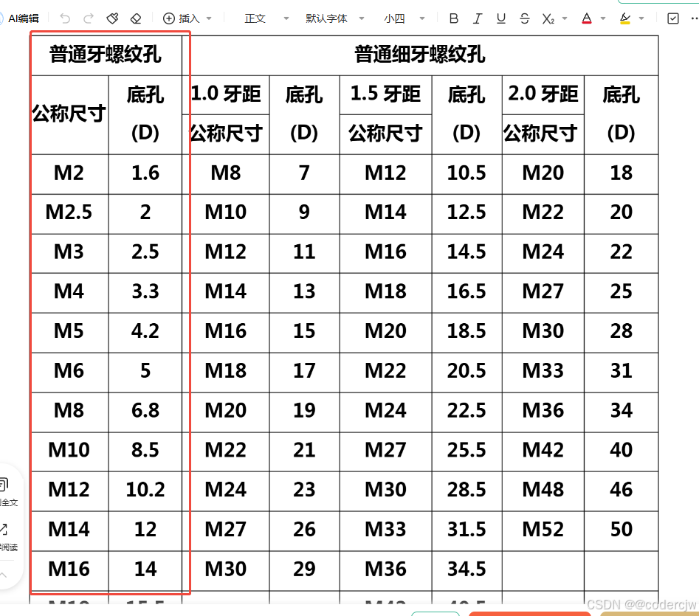Image resolution: width=699 pixels, height=616 pixels.
Task: Expand the highlight color dropdown arrow
Action: tap(641, 18)
